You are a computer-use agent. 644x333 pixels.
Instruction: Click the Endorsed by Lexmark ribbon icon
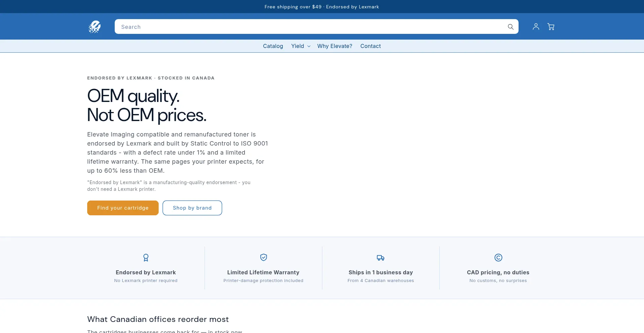[146, 258]
